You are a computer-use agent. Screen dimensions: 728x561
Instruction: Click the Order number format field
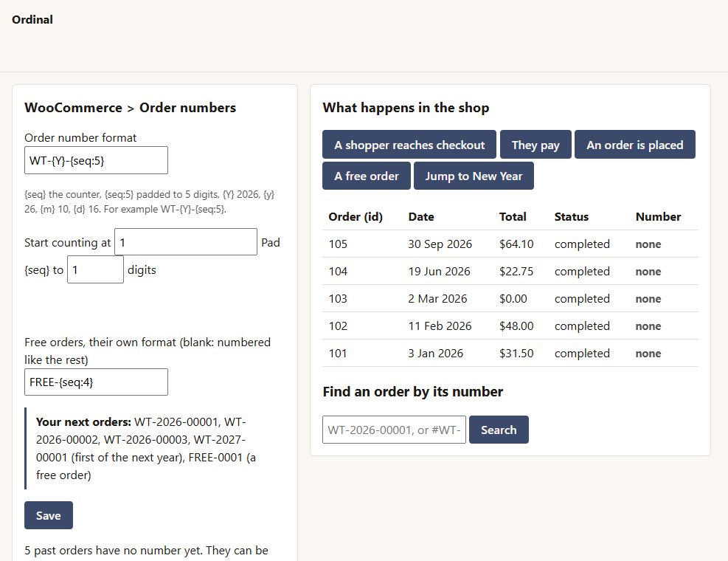96,160
